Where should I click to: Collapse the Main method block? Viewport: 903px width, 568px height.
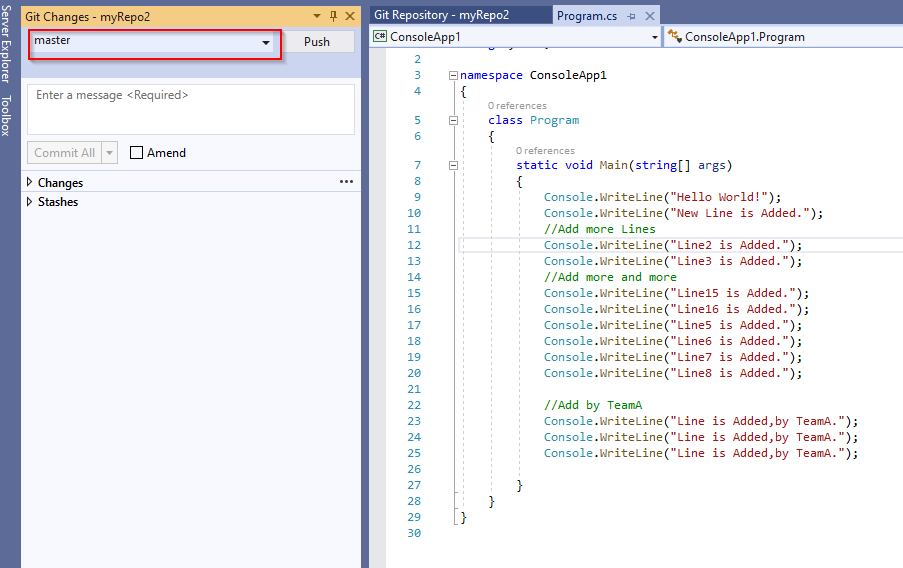[x=453, y=165]
